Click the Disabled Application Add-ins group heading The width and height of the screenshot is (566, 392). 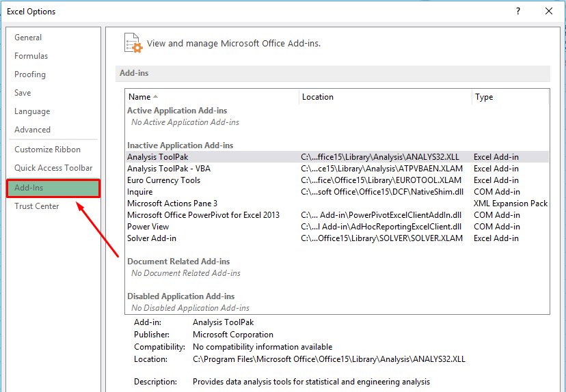[181, 296]
